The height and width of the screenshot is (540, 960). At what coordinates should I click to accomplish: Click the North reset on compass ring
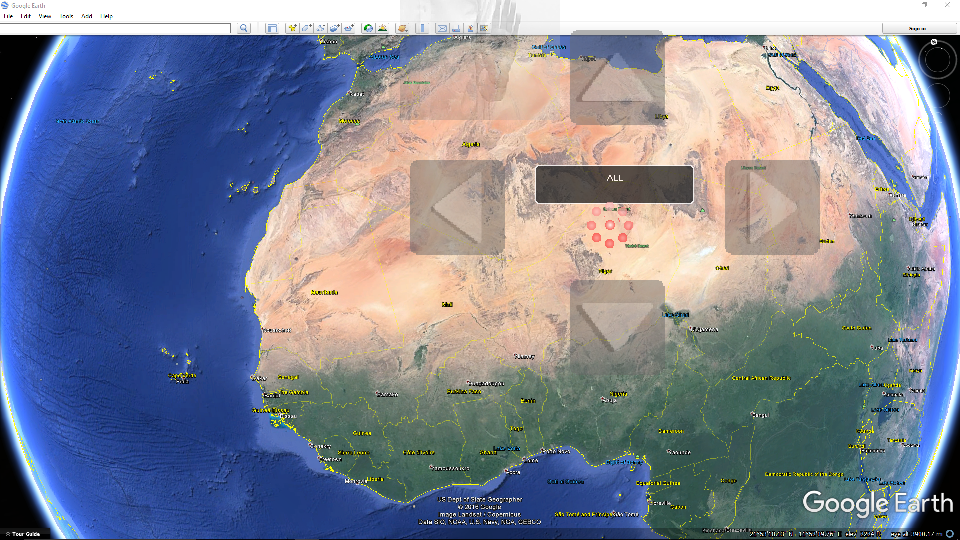click(934, 43)
